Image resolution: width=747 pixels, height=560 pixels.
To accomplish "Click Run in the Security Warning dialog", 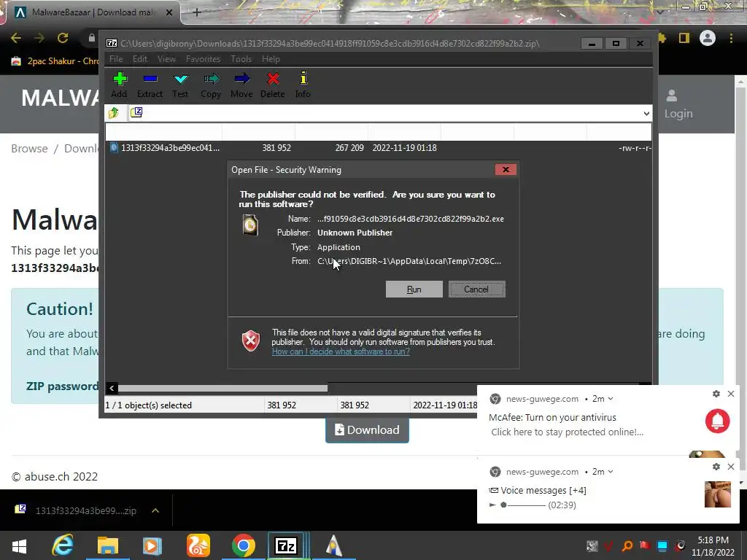I will tap(414, 289).
